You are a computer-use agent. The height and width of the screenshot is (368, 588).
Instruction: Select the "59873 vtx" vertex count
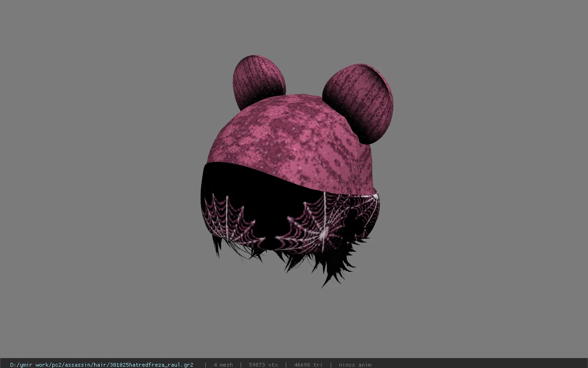(263, 365)
